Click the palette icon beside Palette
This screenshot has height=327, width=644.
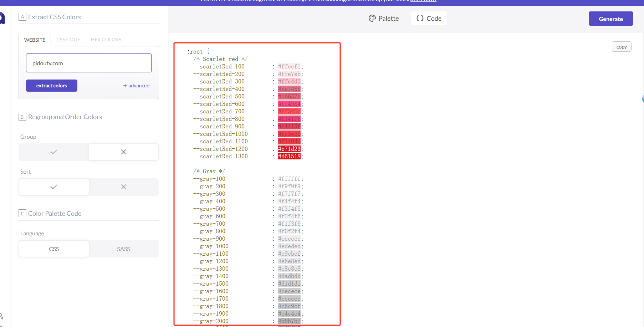click(x=372, y=19)
